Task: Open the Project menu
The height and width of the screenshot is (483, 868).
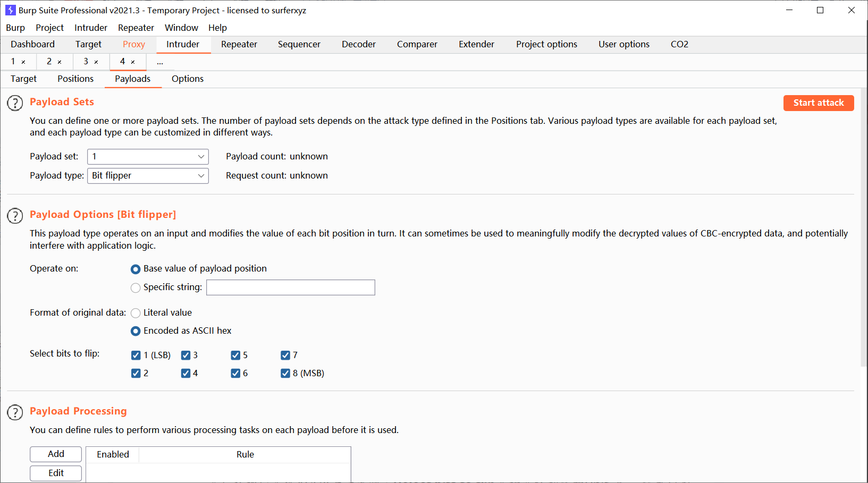Action: pos(49,28)
